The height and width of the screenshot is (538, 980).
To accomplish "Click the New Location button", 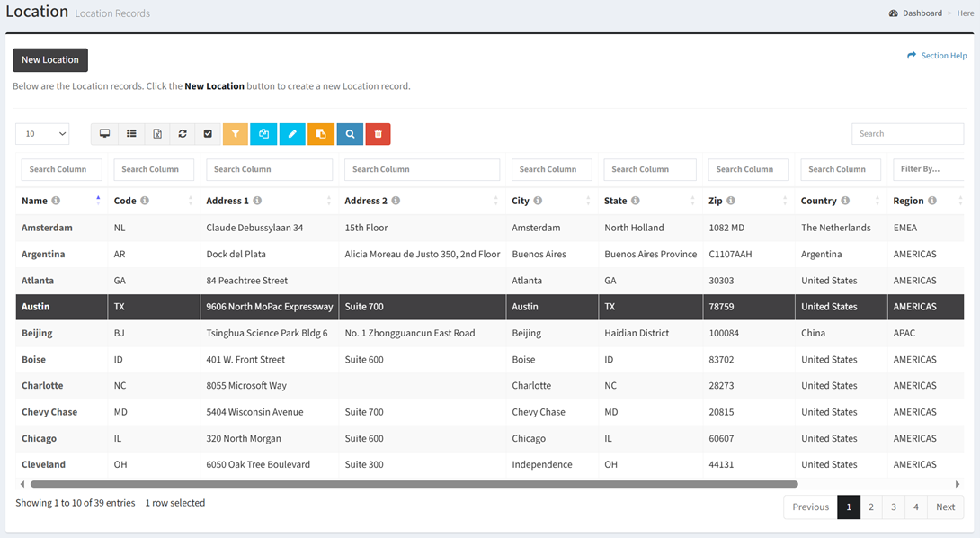I will click(x=50, y=60).
